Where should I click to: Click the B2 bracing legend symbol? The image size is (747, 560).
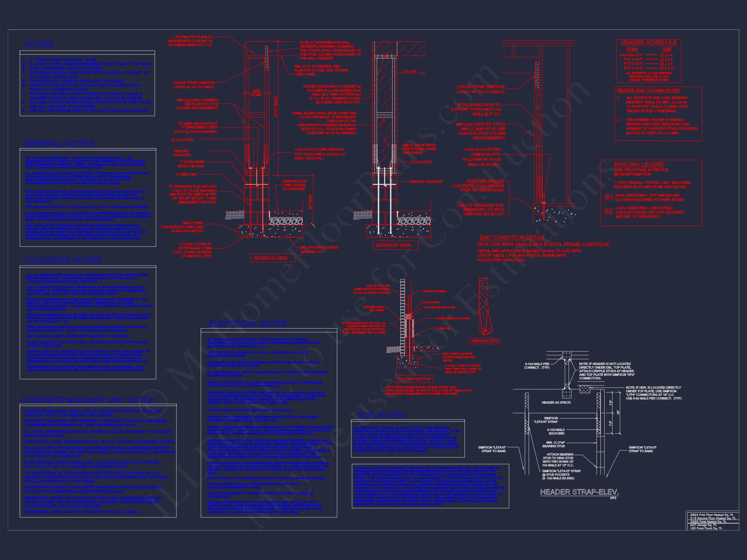pyautogui.click(x=609, y=212)
